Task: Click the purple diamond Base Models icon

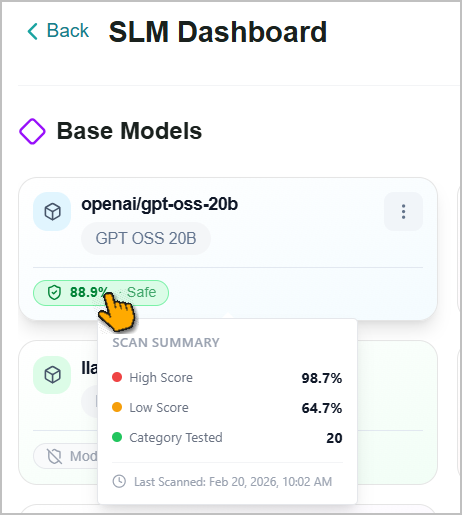Action: [32, 131]
